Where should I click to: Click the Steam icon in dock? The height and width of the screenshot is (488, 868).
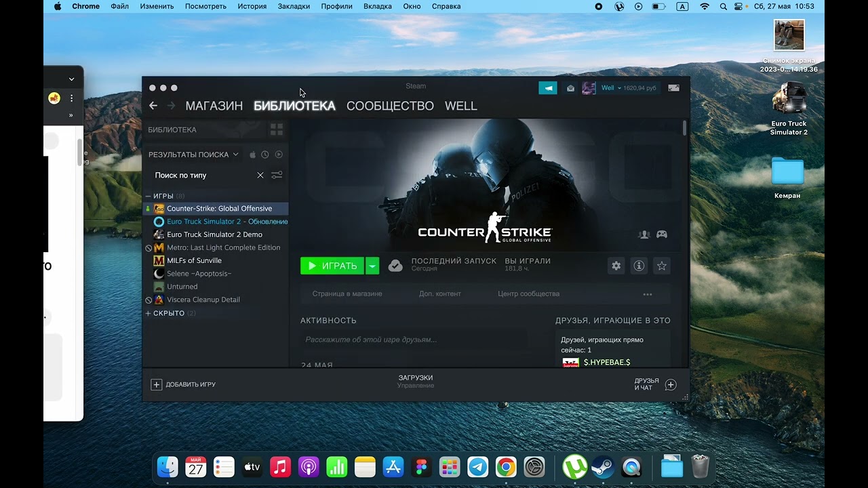(x=603, y=467)
